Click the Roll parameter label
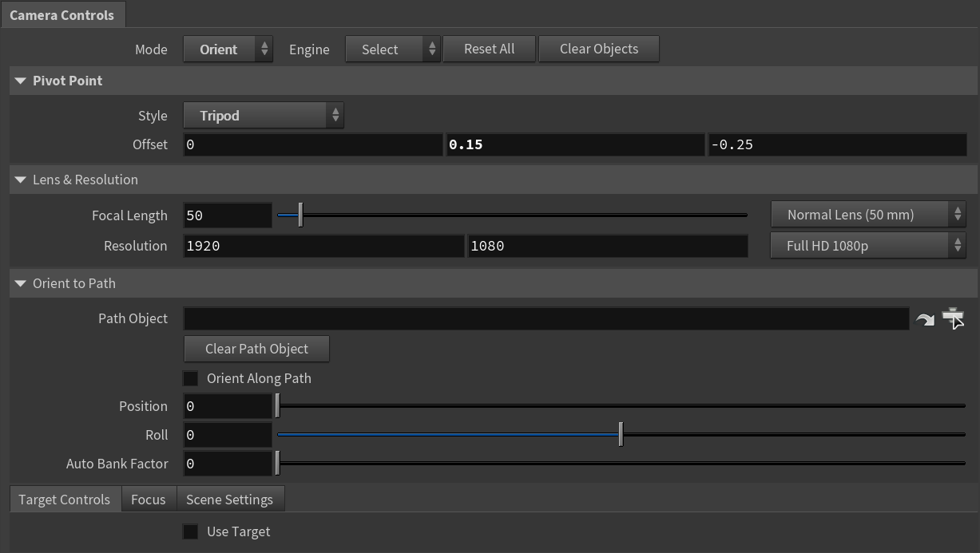This screenshot has width=980, height=553. click(x=157, y=435)
